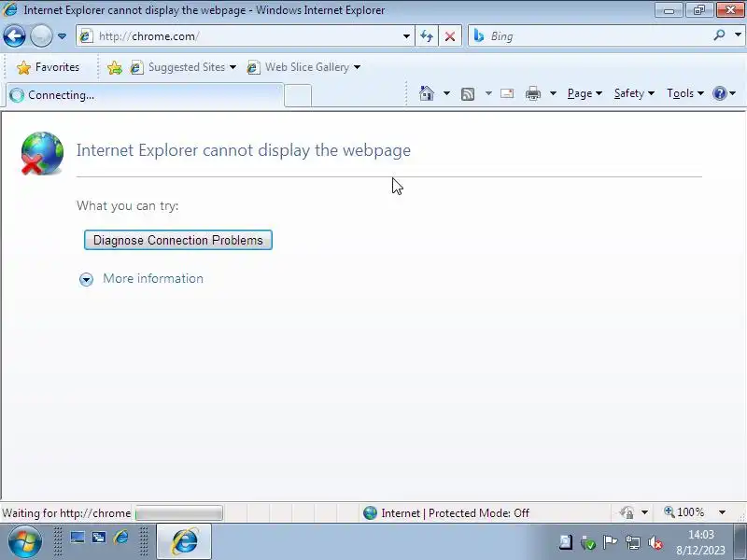Click the status bar privacy lock icon
The image size is (747, 560).
[x=627, y=512]
